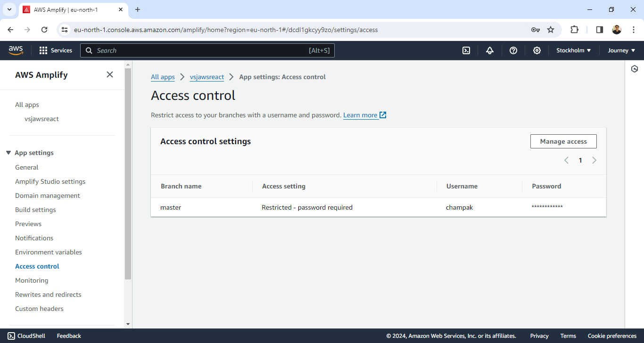Open Rewrites and redirects page
The width and height of the screenshot is (644, 343).
coord(48,294)
